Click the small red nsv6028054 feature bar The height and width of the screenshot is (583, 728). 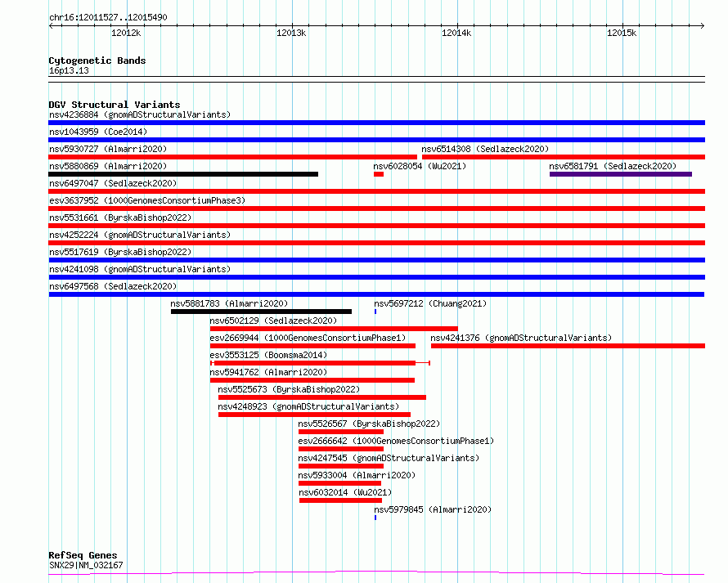tap(379, 174)
